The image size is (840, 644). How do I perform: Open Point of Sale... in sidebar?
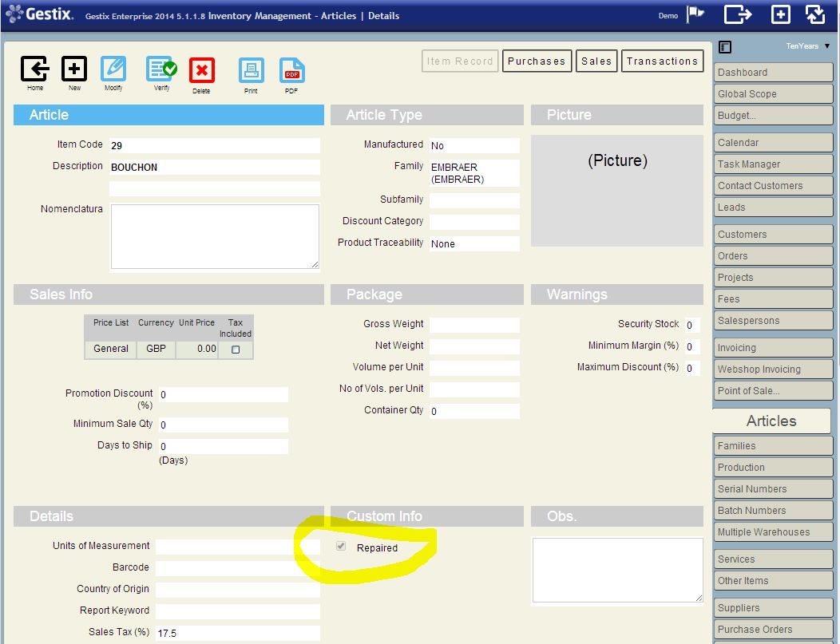point(773,390)
